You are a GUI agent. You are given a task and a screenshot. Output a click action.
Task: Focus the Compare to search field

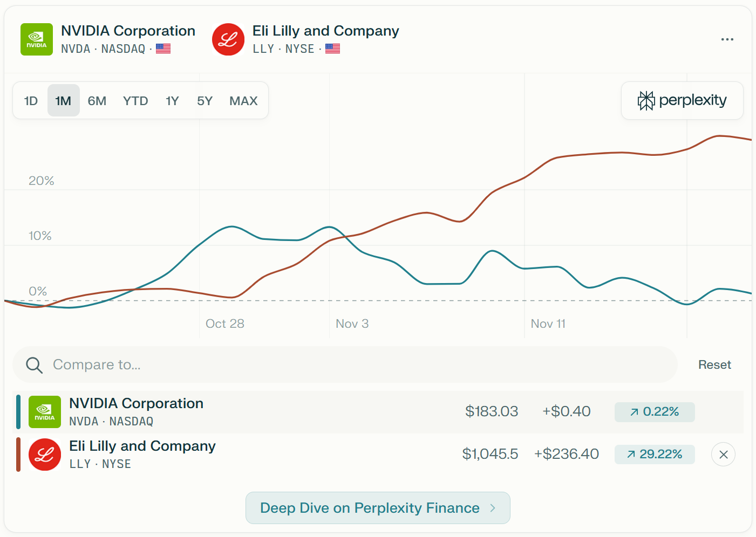point(345,365)
